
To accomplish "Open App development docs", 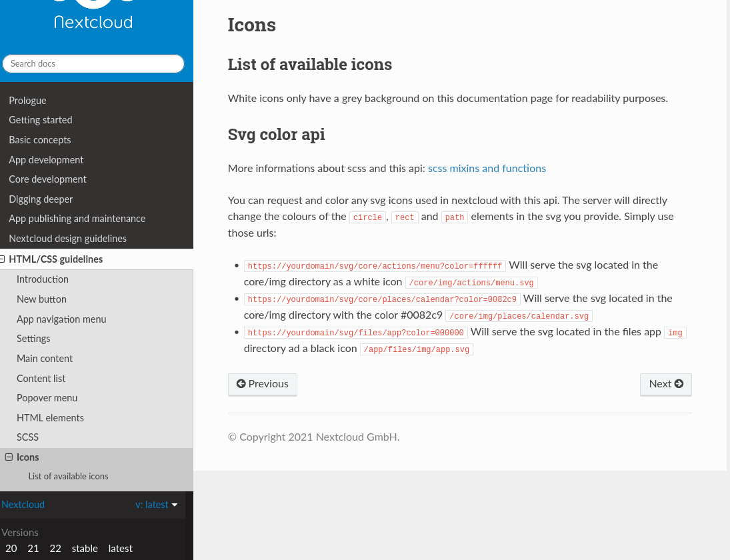I will (x=46, y=160).
